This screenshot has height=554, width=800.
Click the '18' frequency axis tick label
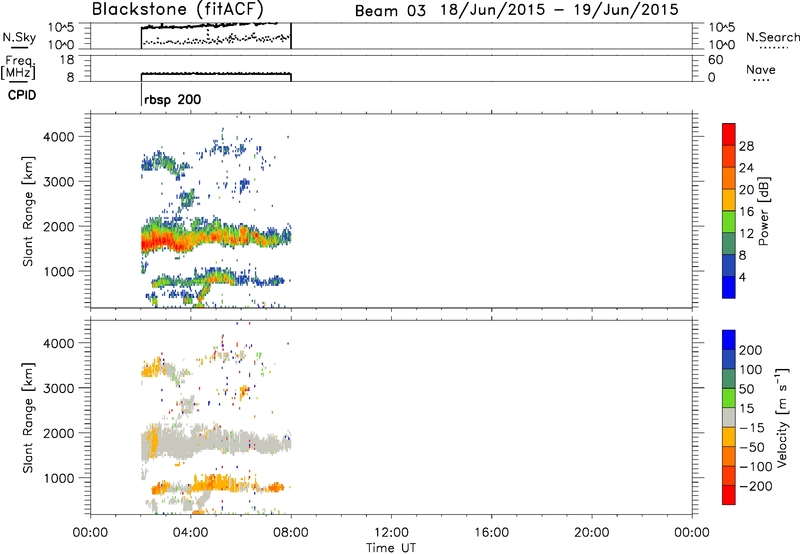point(67,60)
